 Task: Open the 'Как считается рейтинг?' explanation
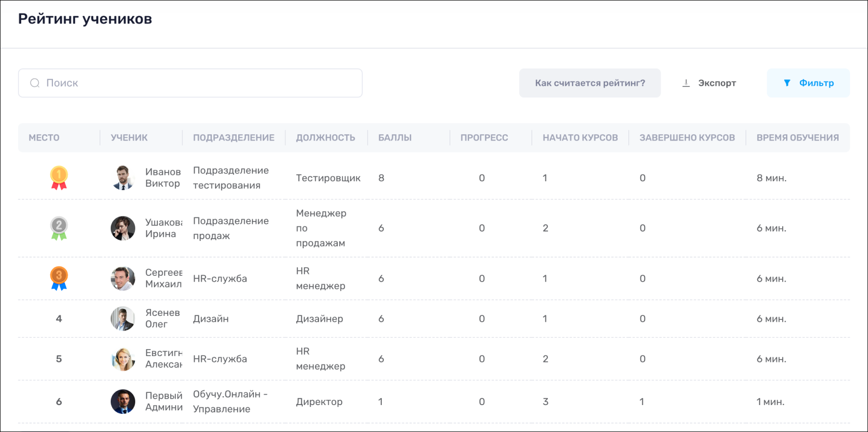[590, 83]
